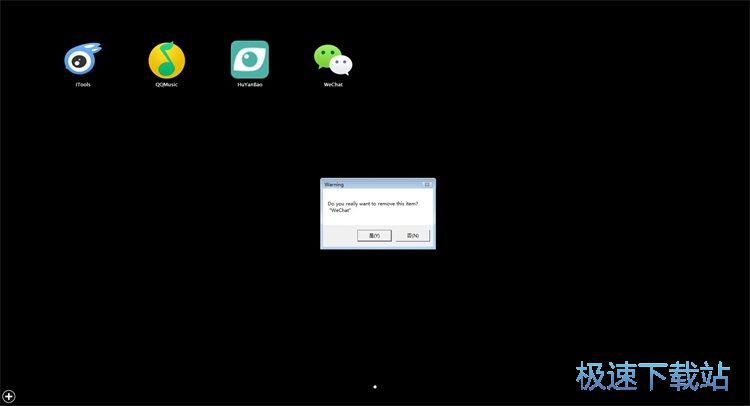
Task: Click the "iTools" label text
Action: [x=83, y=85]
